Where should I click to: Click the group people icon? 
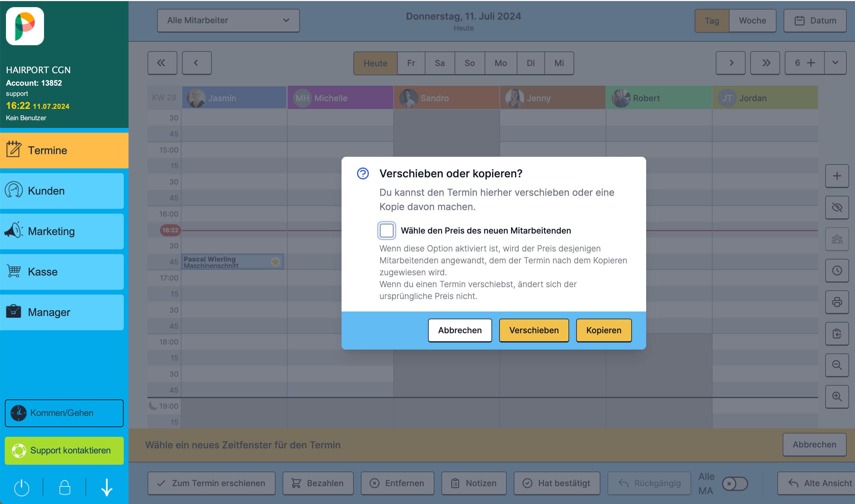click(x=837, y=239)
